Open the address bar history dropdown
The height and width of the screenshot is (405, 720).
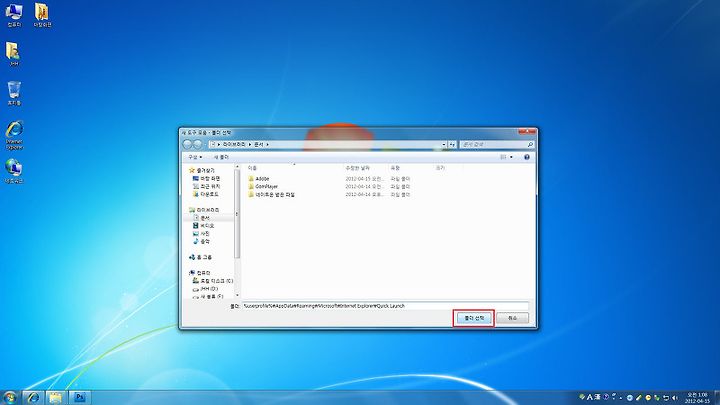coord(444,144)
